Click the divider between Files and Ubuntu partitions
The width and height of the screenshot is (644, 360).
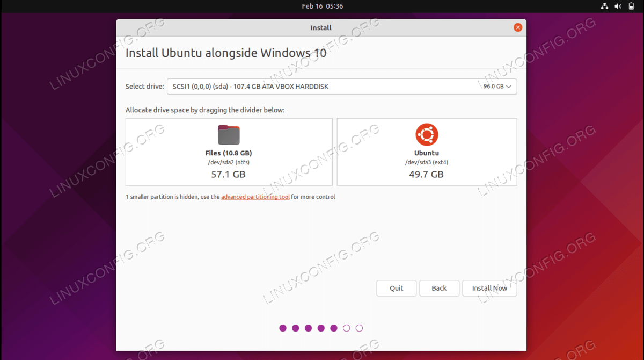[334, 152]
